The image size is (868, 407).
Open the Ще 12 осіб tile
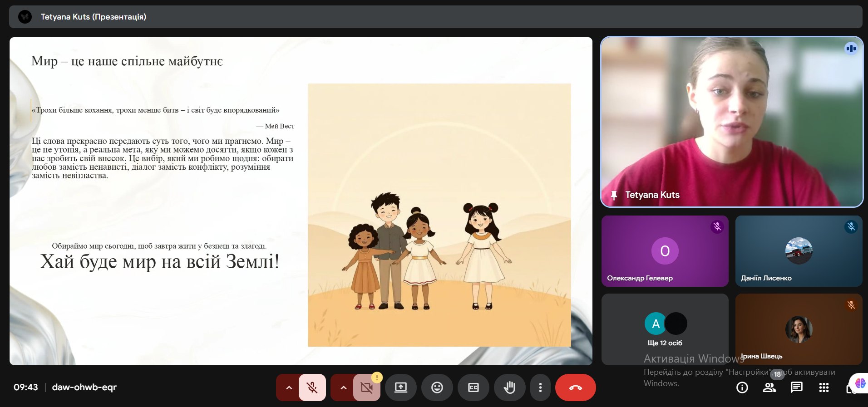(665, 329)
